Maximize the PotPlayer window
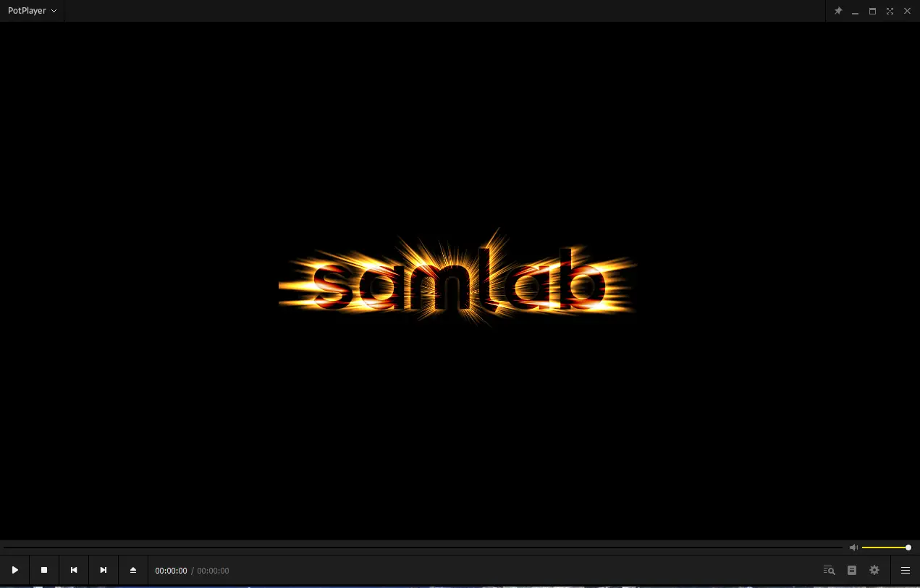The image size is (920, 588). (x=872, y=11)
